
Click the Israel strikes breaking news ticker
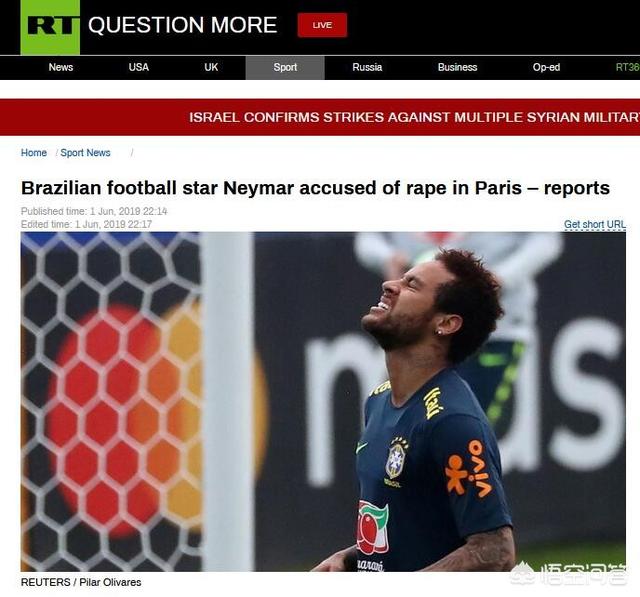click(x=414, y=118)
